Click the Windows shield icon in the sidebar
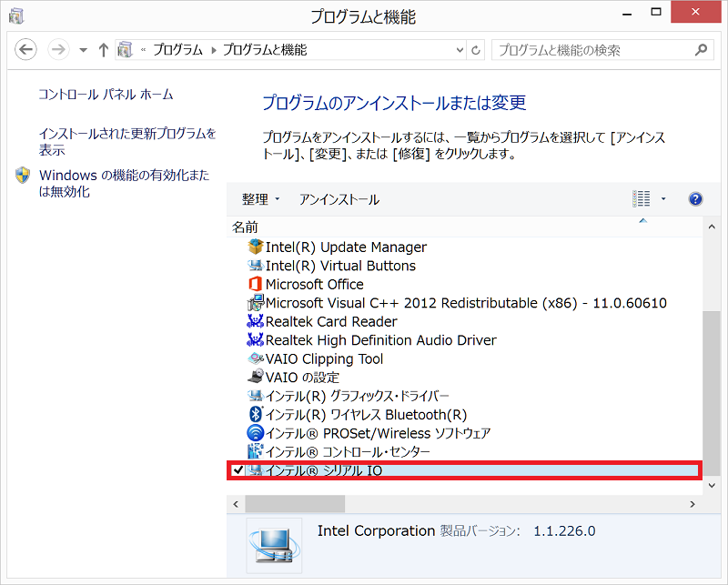 (x=22, y=176)
